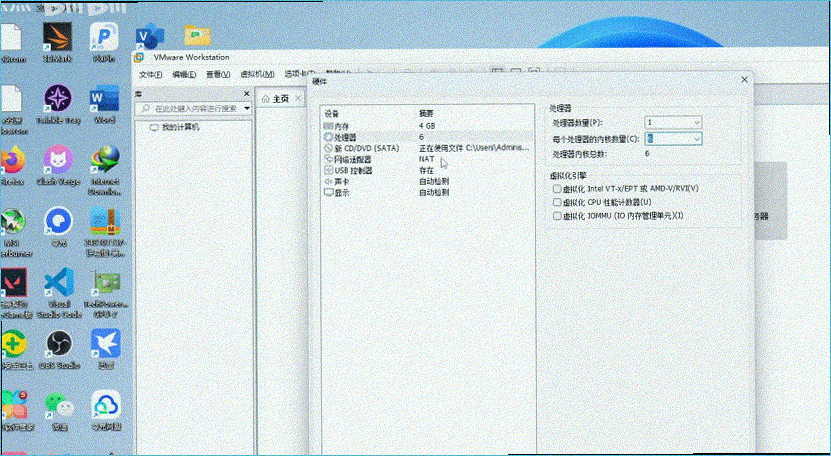Viewport: 831px width, 456px height.
Task: Open MSI Afterburner desktop icon
Action: 12,222
